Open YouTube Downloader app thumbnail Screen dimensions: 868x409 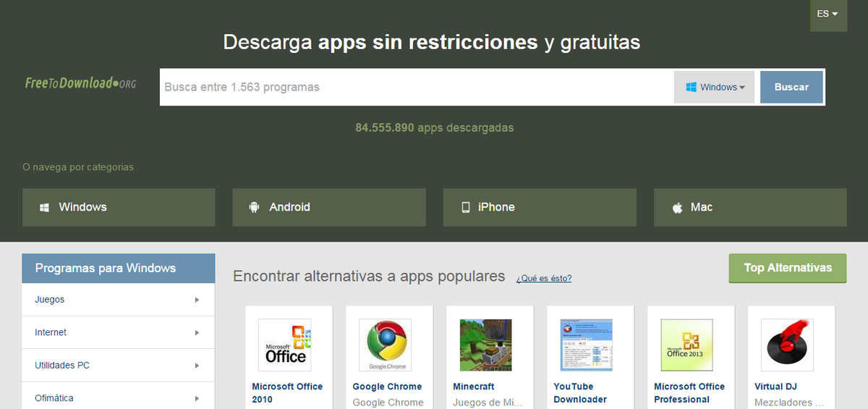click(587, 345)
